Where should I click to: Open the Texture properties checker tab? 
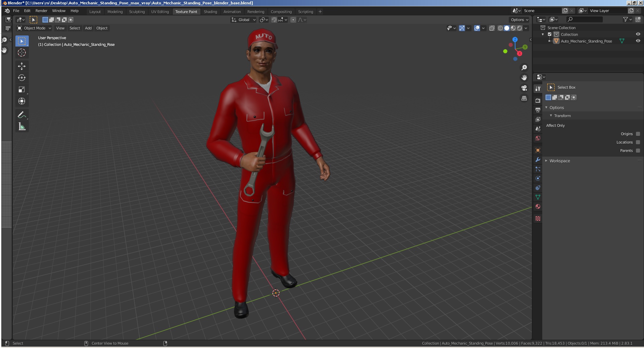coord(538,219)
